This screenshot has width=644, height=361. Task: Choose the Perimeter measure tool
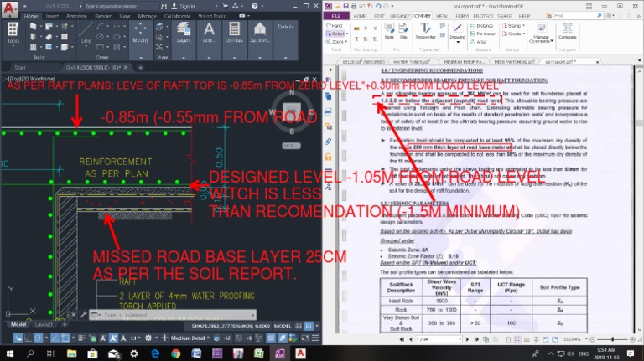483,34
